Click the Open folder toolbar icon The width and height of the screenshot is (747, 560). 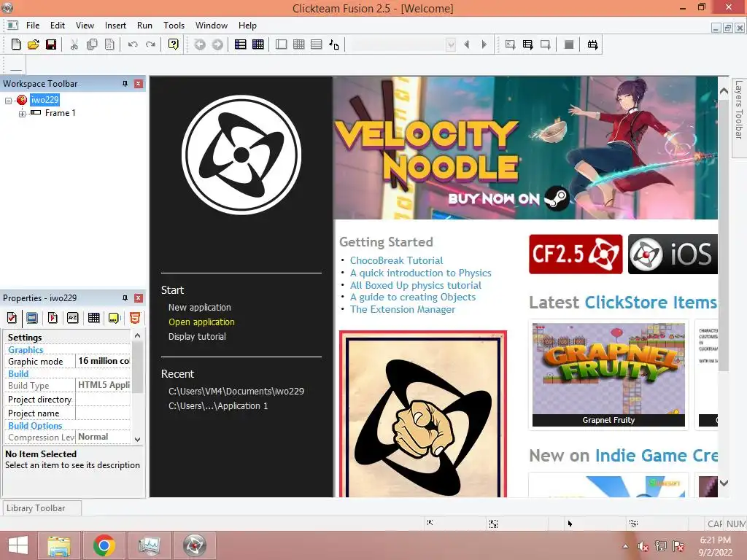pyautogui.click(x=34, y=44)
